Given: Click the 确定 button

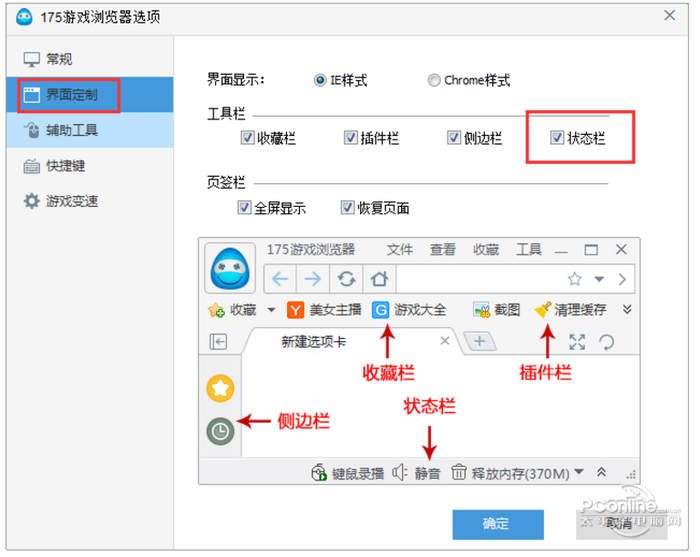Looking at the screenshot, I should pos(498,524).
